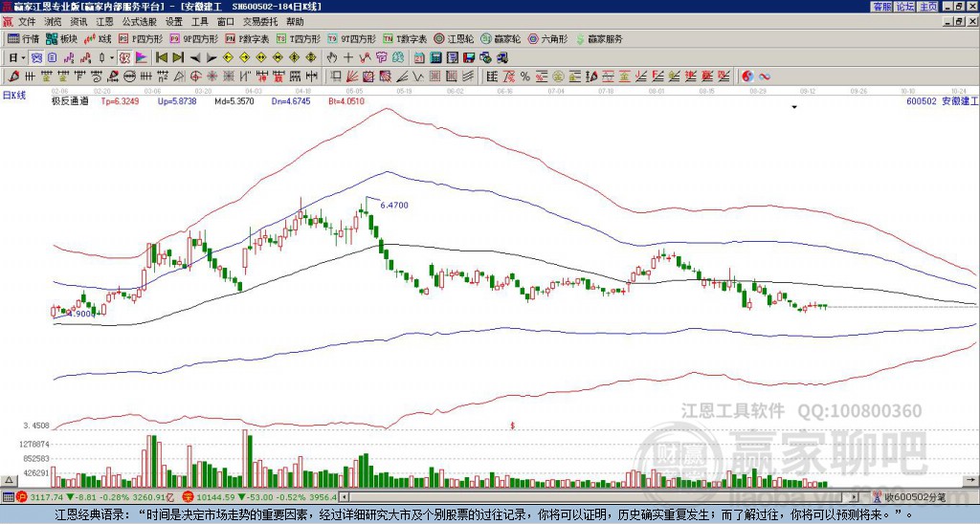Viewport: 980px width, 524px height.
Task: Open the 论坛 link
Action: [x=904, y=6]
